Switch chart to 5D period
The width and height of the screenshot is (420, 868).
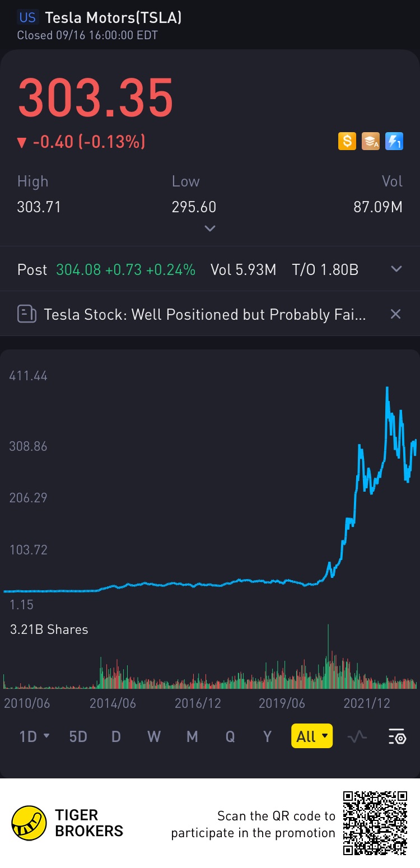coord(78,736)
